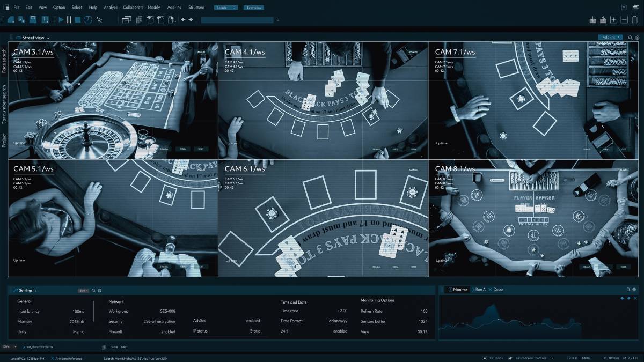
Task: Click the upload icon in the top-right toolbar
Action: (x=603, y=19)
